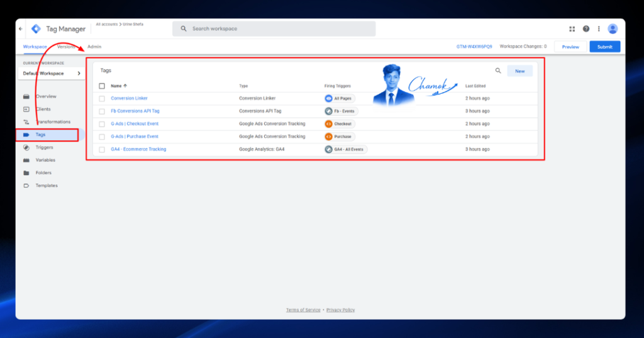Open the G-Ads | Purchase Event tag link

[135, 137]
